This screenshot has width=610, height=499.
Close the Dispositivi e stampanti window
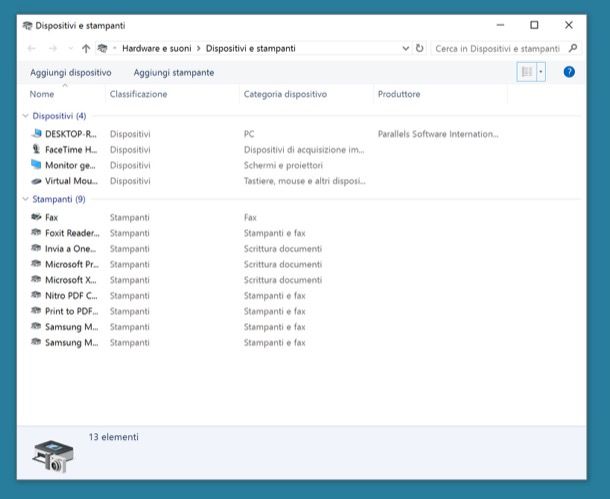click(x=568, y=25)
